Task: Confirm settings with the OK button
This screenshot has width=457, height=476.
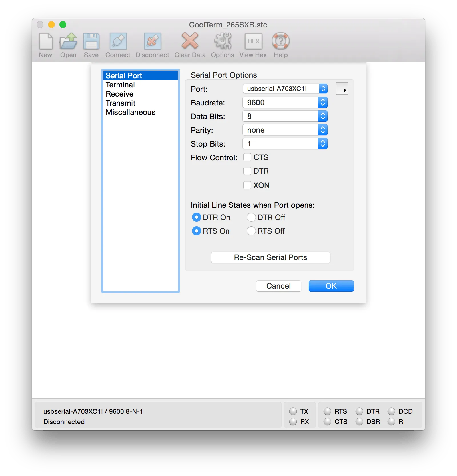Action: click(331, 286)
